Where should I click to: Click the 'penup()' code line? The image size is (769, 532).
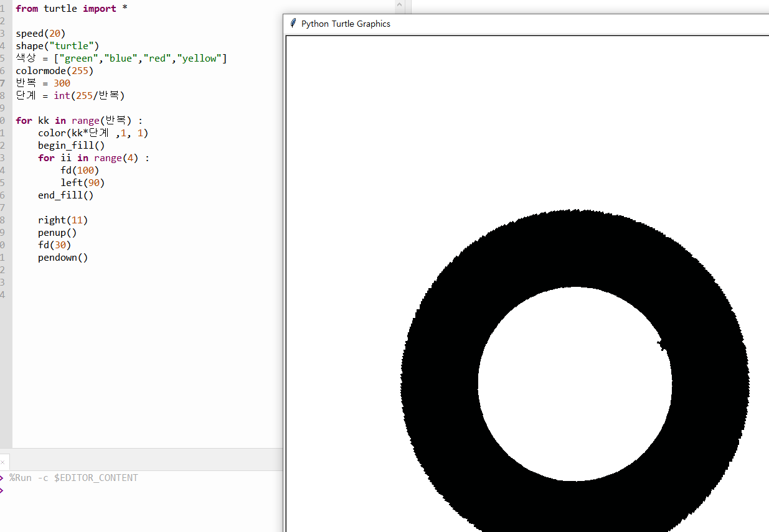pyautogui.click(x=57, y=233)
